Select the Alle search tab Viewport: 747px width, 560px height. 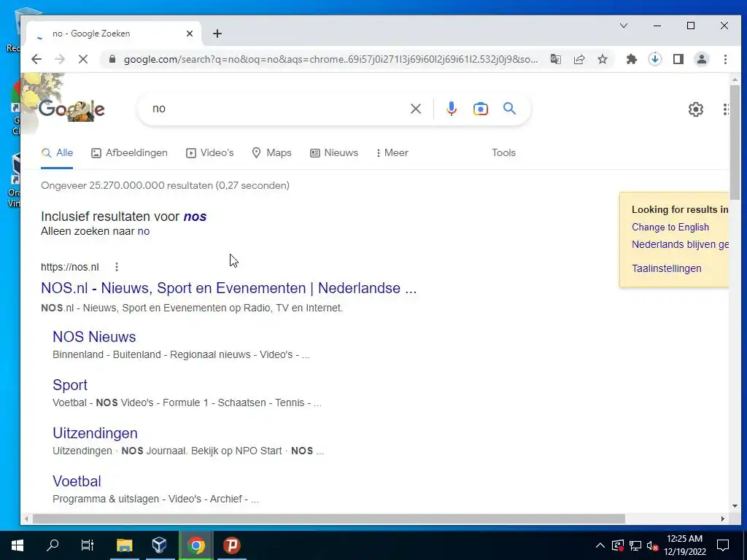[57, 153]
